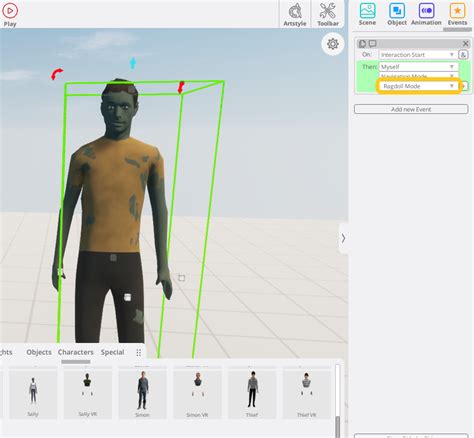
Task: Open the Toolbar wrench icon
Action: point(328,14)
